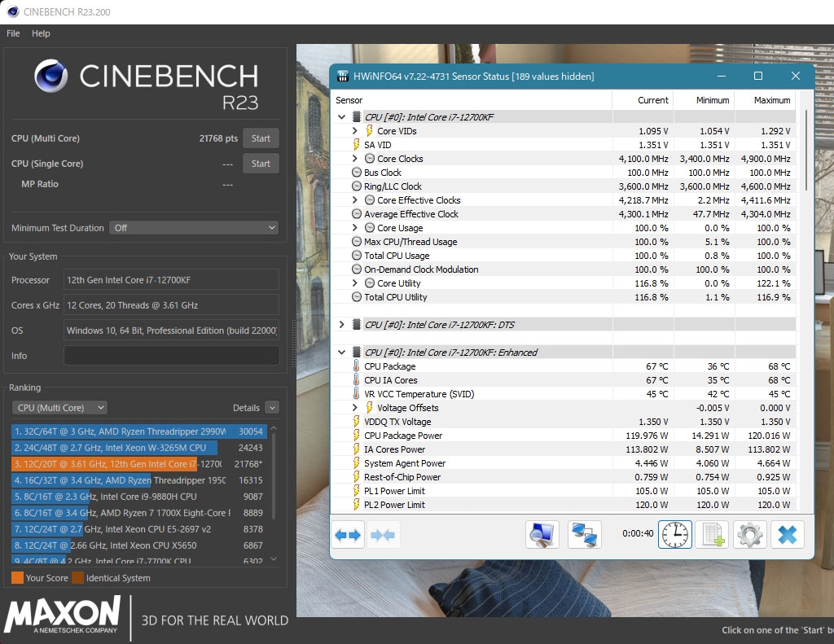Expand the Core VIDs row
The image size is (834, 644).
point(355,131)
